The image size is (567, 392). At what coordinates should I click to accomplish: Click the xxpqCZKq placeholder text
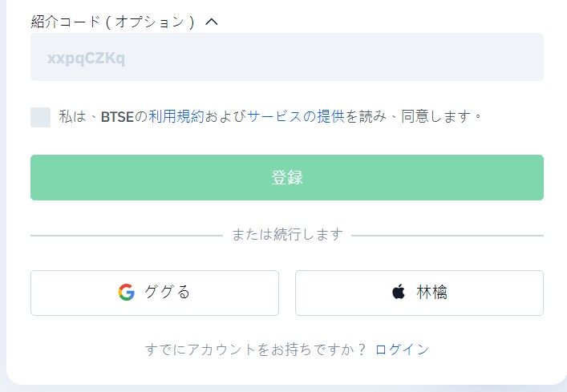coord(86,58)
